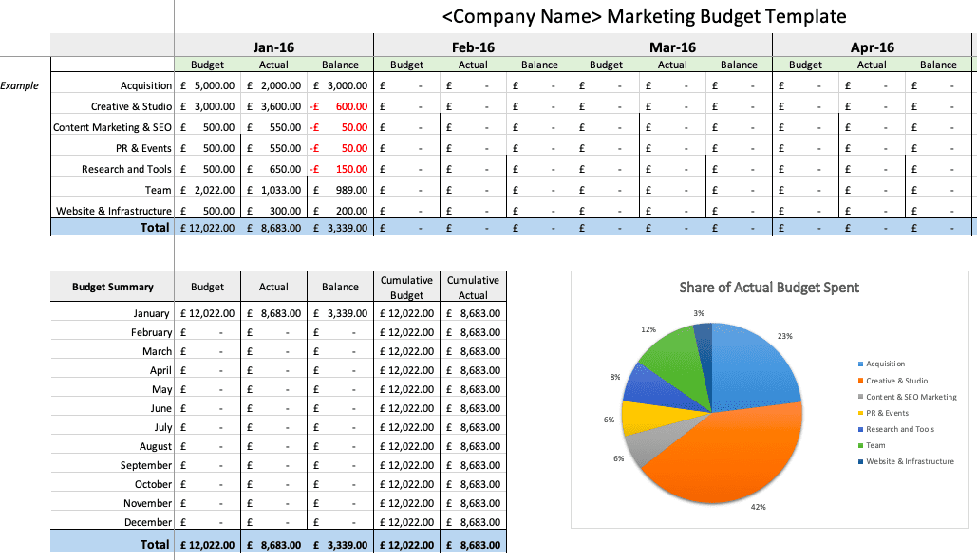Image resolution: width=977 pixels, height=560 pixels.
Task: Select the Cumulative Actual column header
Action: point(473,286)
